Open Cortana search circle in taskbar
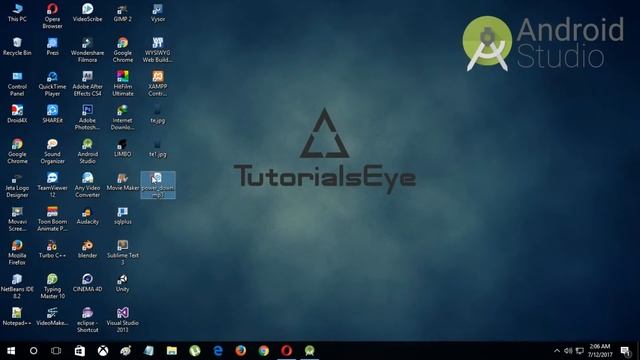Screen dimensions: 640x360 pos(33,351)
